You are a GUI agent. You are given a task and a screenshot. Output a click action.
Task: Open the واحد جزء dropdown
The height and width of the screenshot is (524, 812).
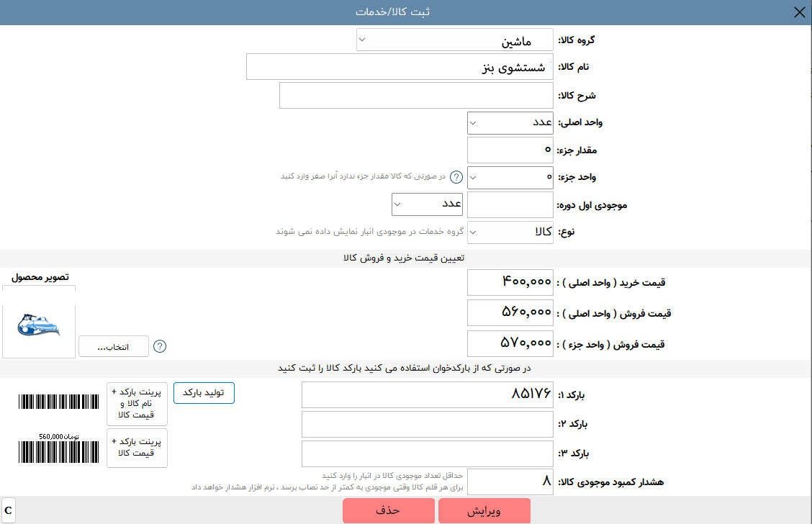coord(510,177)
